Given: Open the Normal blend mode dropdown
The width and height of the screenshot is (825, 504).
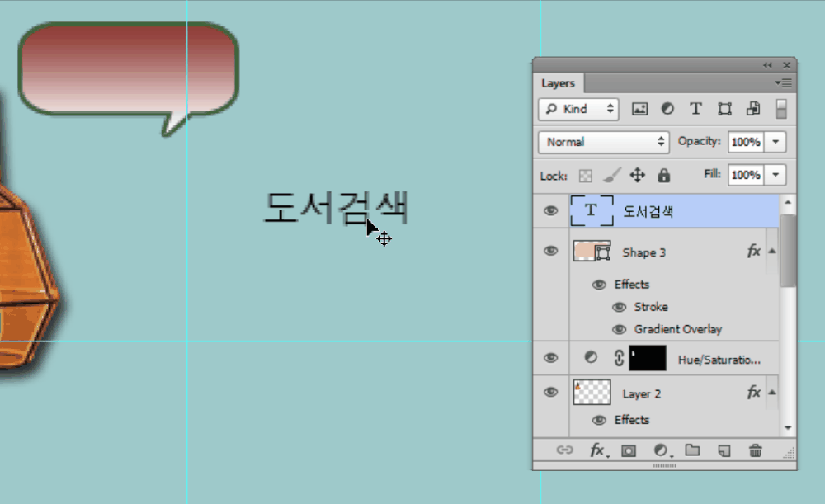Looking at the screenshot, I should (x=604, y=142).
